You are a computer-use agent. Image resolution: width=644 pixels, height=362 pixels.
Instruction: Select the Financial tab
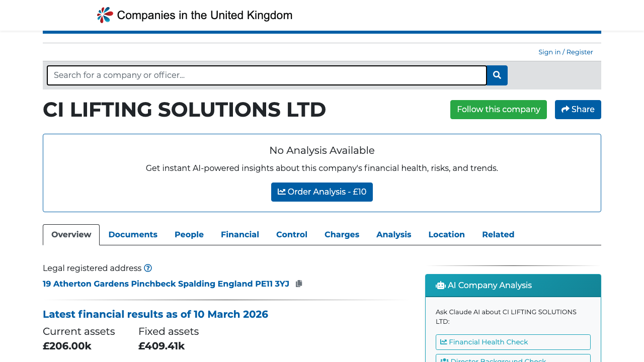point(240,234)
